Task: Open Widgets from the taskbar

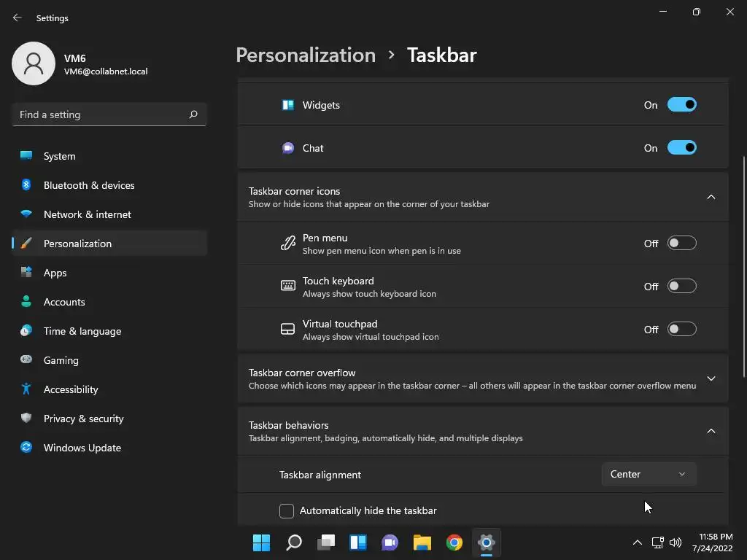Action: 357,542
